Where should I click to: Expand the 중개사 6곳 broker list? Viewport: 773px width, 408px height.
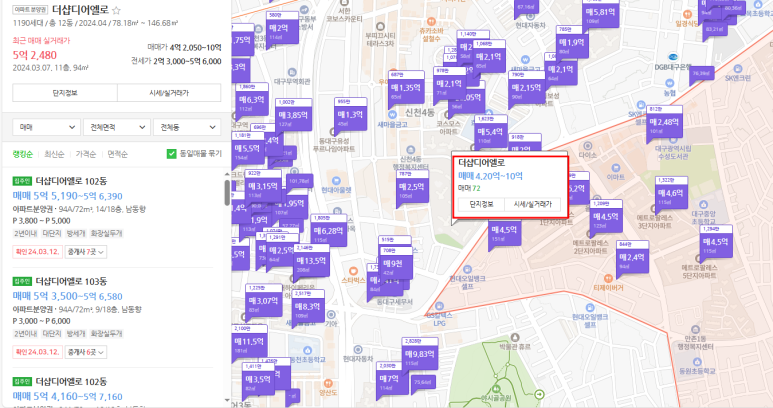tap(86, 352)
